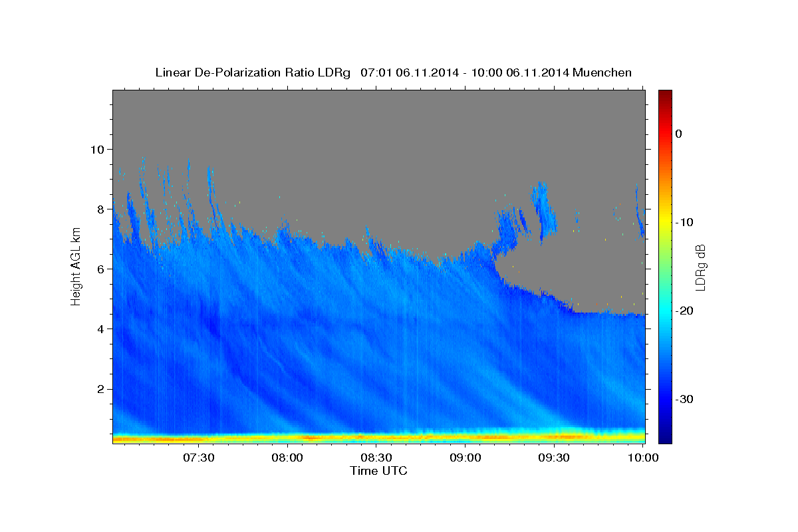
Task: Click the '10:00' time axis label
Action: 643,458
